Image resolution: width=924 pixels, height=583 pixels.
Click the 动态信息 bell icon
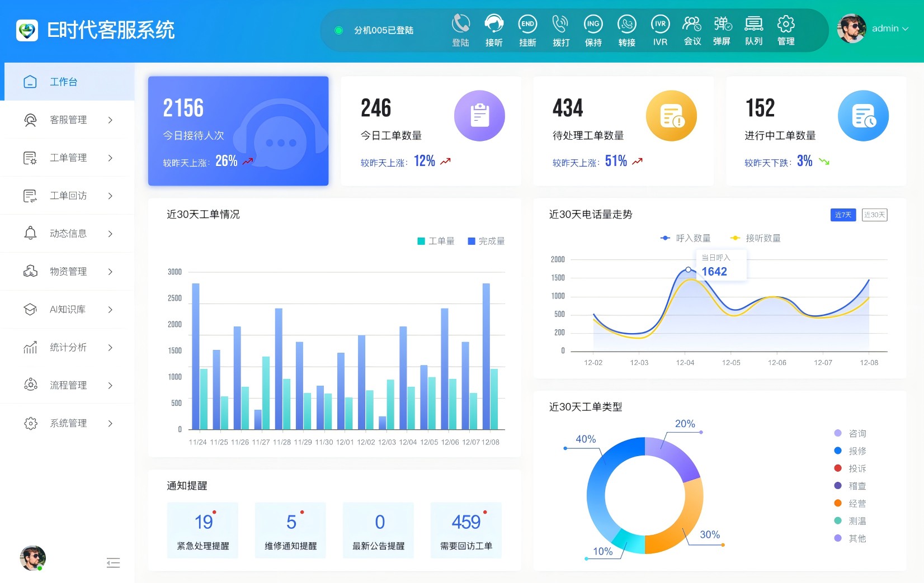30,234
